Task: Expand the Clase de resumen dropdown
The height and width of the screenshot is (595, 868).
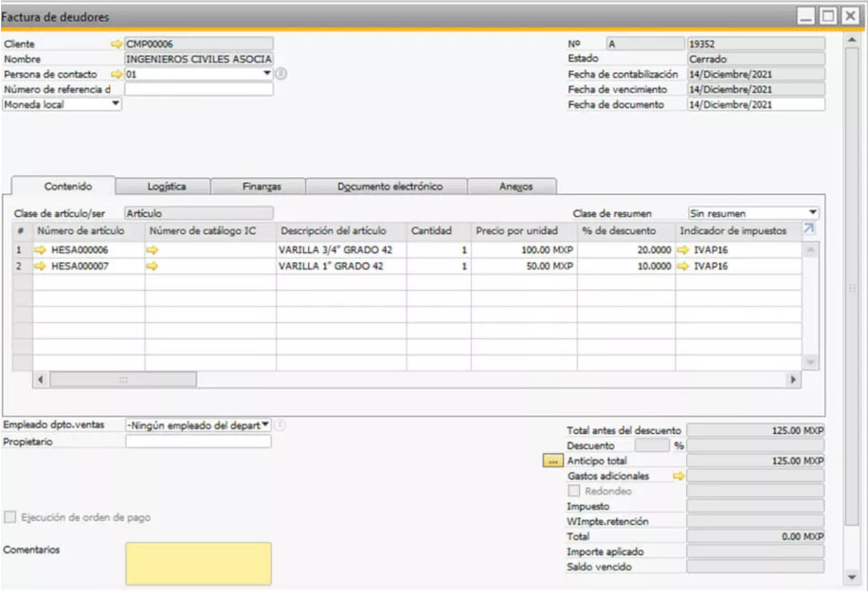Action: point(812,213)
